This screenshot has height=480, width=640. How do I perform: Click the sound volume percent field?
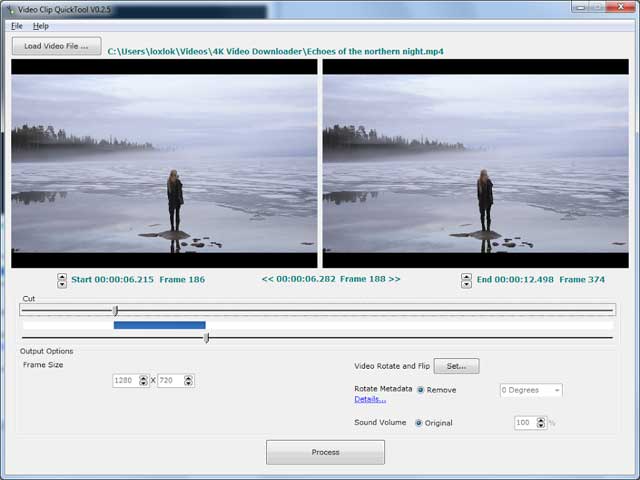pos(525,423)
